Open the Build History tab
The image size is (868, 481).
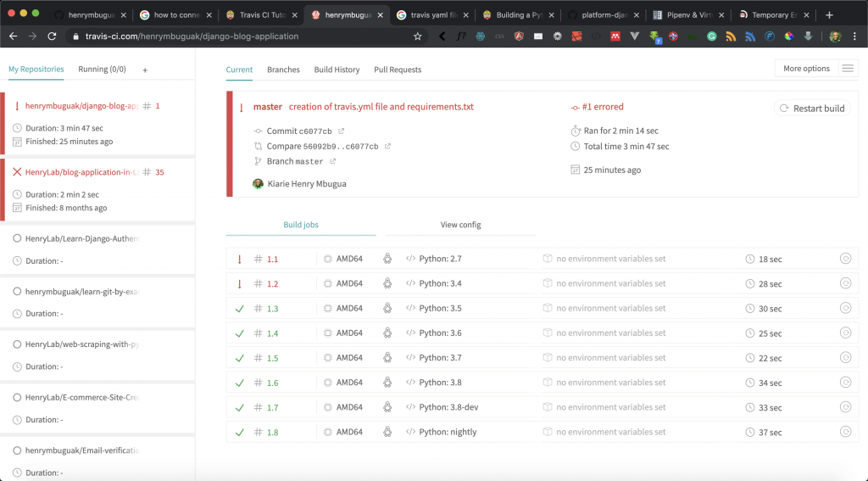click(x=337, y=70)
